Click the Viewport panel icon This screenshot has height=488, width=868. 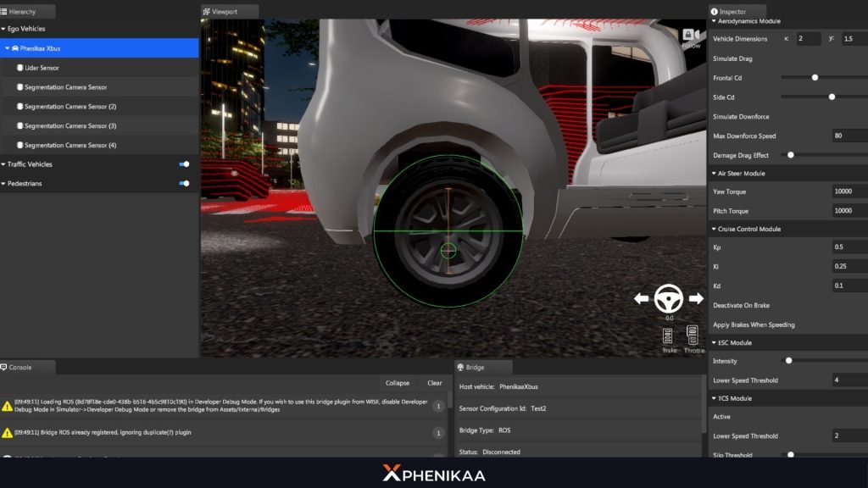[207, 12]
